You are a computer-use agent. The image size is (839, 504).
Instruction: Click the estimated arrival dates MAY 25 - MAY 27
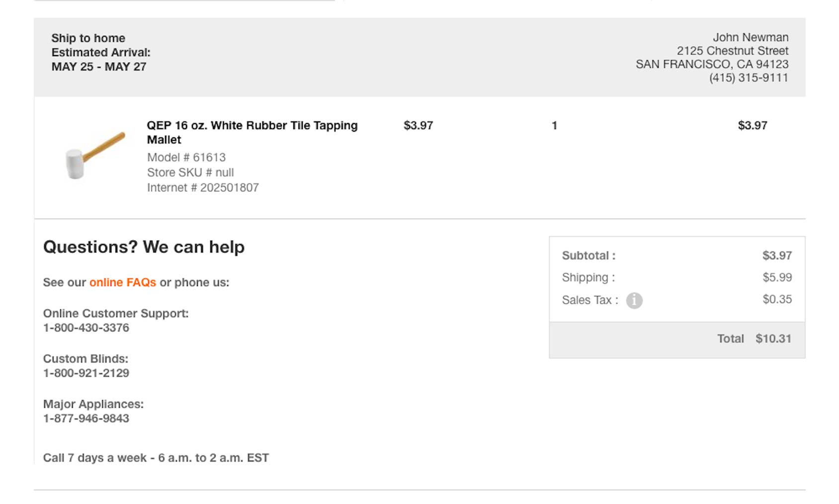[97, 66]
